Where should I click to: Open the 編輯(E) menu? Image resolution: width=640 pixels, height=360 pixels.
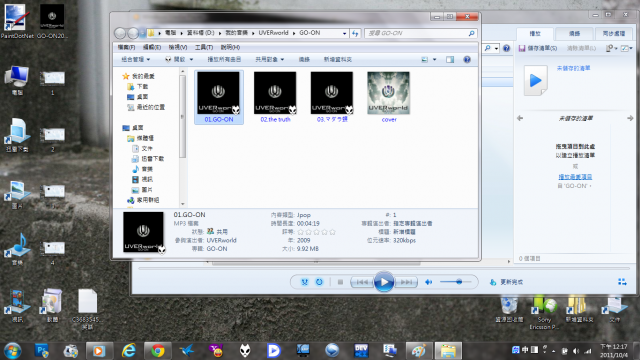coord(151,47)
